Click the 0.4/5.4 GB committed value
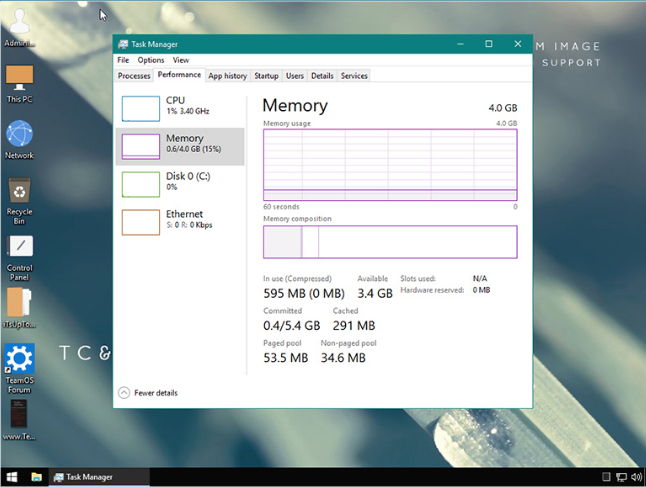This screenshot has height=487, width=646. coord(292,325)
